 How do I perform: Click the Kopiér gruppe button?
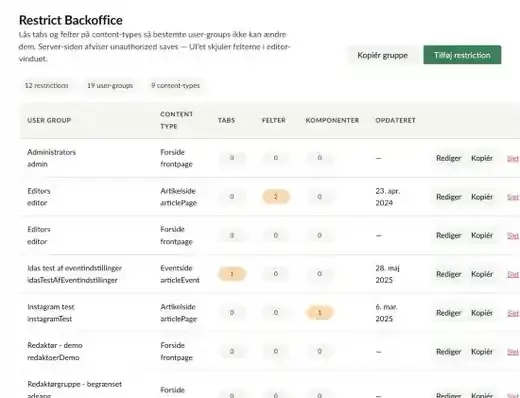[382, 55]
